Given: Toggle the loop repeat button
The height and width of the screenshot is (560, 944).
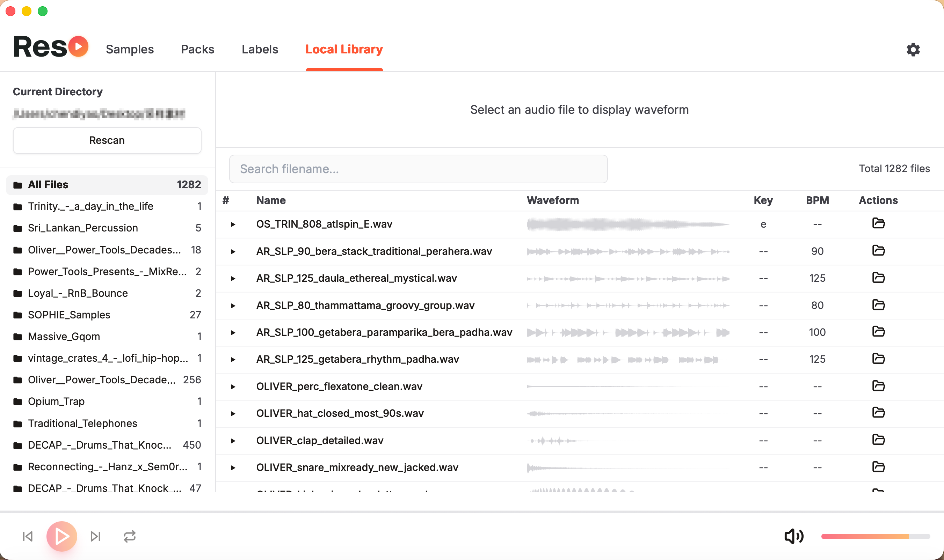Looking at the screenshot, I should [x=130, y=536].
